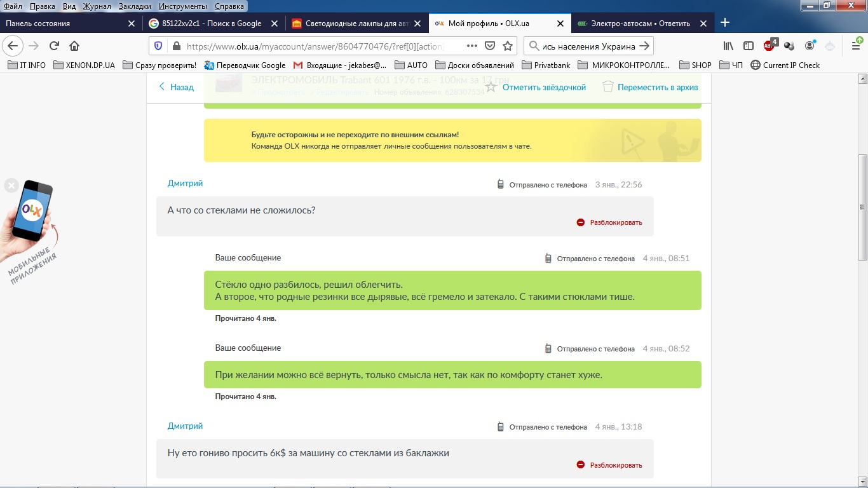Go to the browser home page icon
The image size is (868, 488).
[x=74, y=46]
